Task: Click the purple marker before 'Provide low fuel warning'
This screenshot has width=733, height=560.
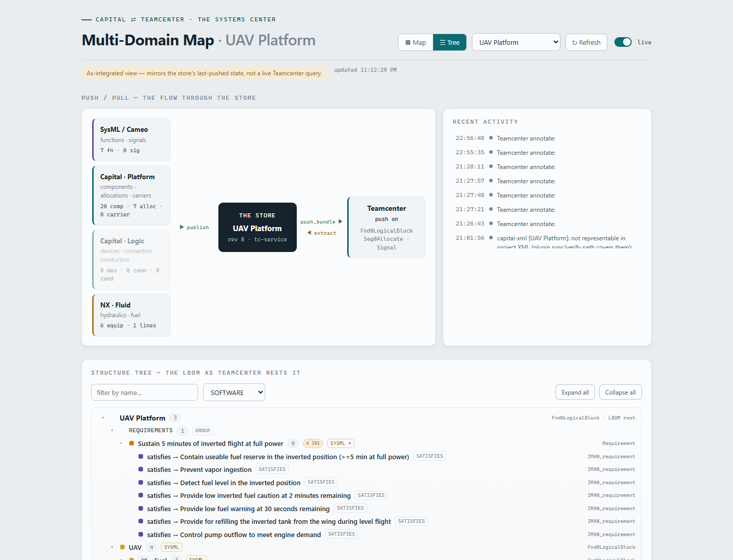Action: click(141, 509)
